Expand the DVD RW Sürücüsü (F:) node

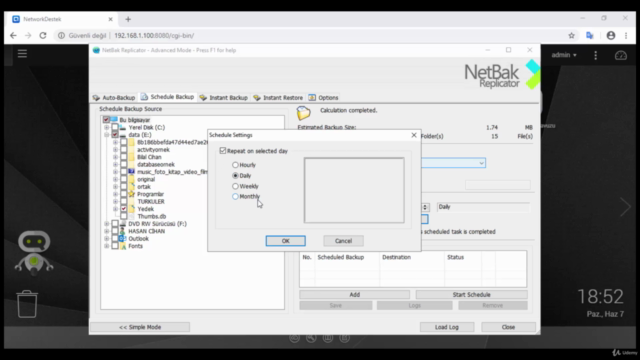107,224
